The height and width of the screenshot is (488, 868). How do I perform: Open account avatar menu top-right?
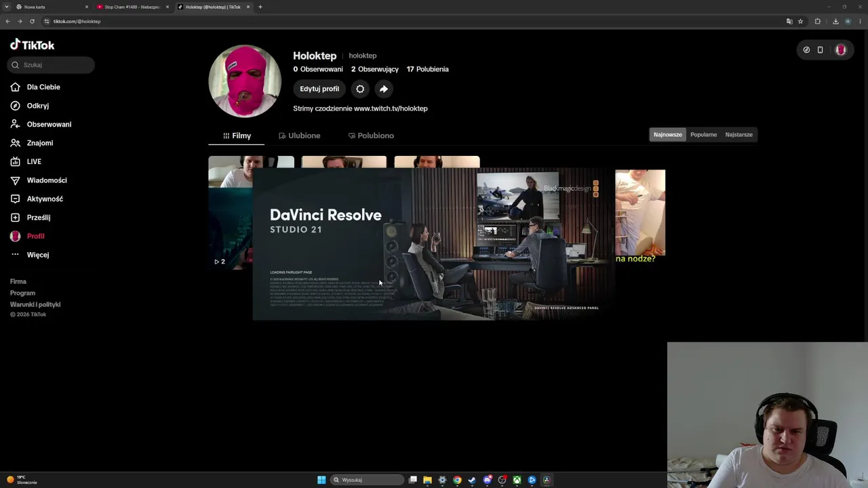pos(841,49)
